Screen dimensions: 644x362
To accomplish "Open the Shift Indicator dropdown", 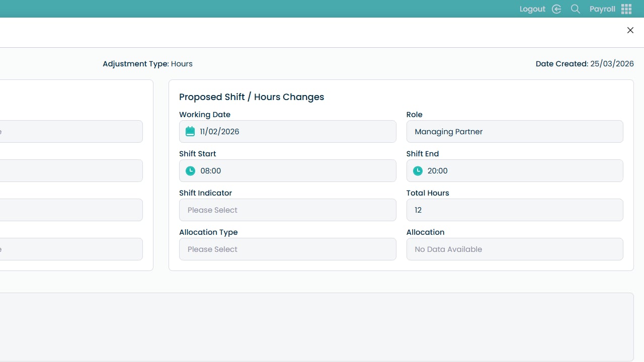I will pyautogui.click(x=288, y=210).
